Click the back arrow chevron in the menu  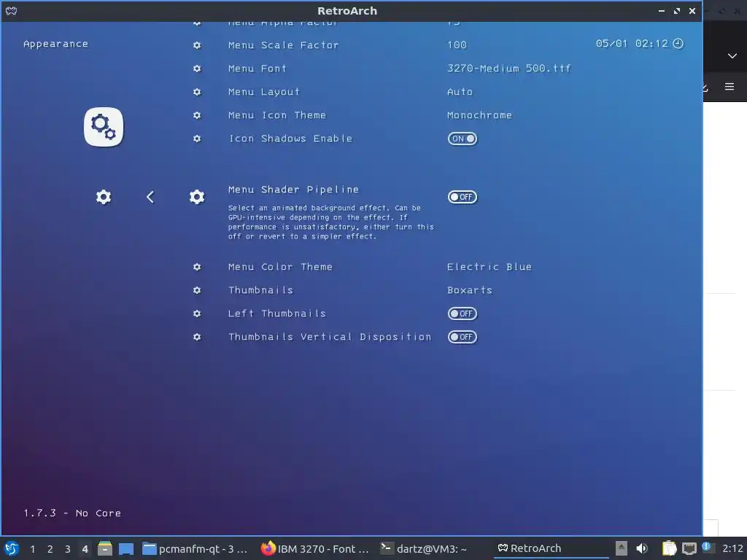click(x=150, y=197)
